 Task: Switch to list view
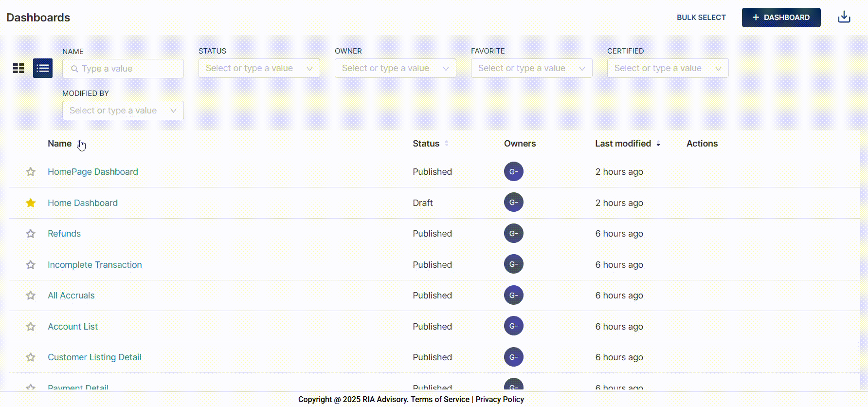point(43,68)
